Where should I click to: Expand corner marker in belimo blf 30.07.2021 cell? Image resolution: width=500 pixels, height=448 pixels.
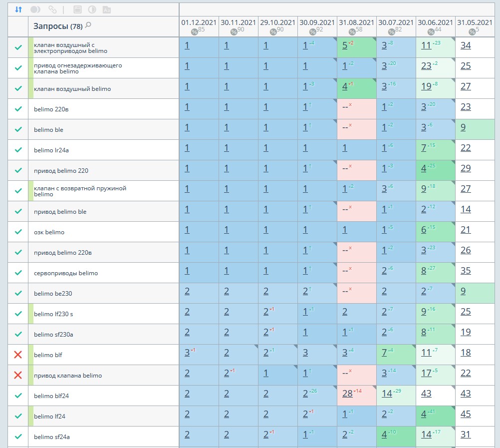point(413,347)
